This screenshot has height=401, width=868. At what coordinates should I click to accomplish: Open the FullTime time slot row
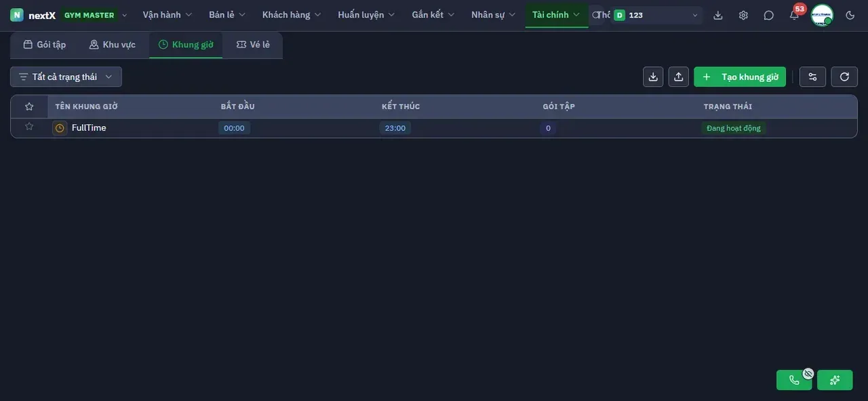click(434, 128)
